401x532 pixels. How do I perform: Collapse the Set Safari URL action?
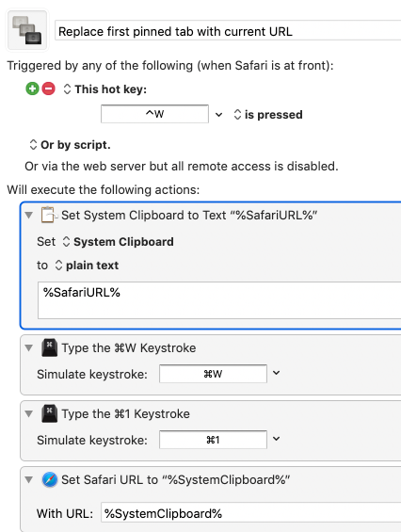tap(29, 480)
